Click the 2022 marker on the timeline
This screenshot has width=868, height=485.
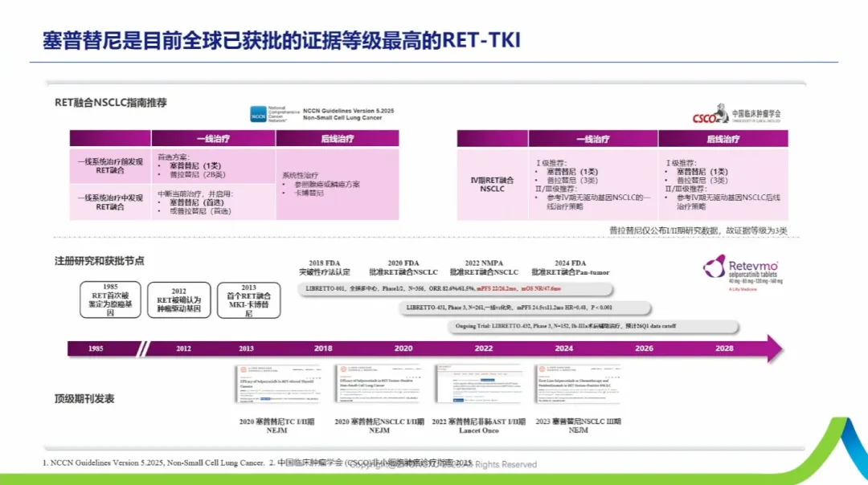click(x=483, y=348)
